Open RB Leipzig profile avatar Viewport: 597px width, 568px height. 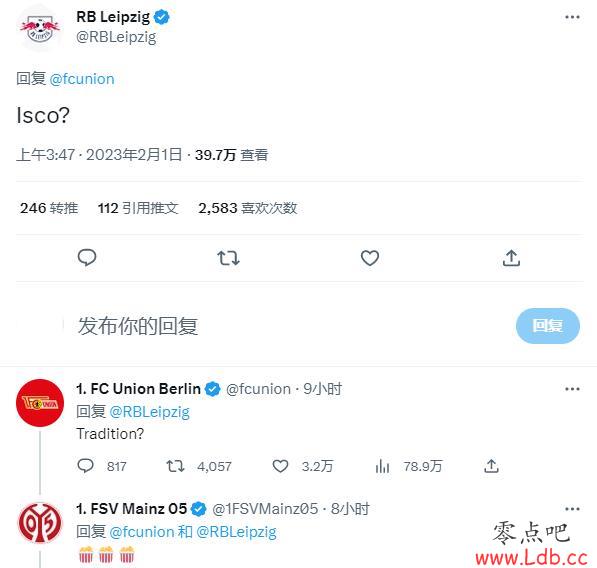(40, 28)
